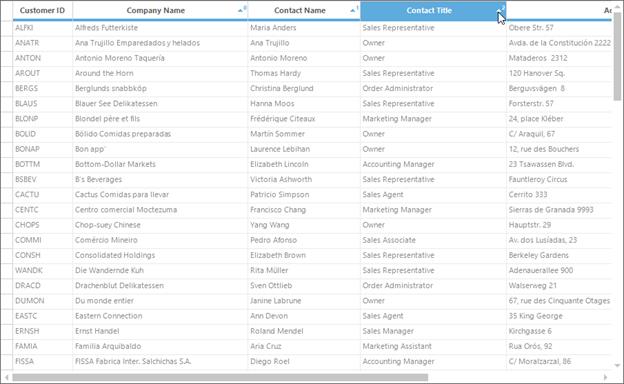The image size is (624, 384).
Task: Click the Du monde entier cell
Action: (160, 301)
